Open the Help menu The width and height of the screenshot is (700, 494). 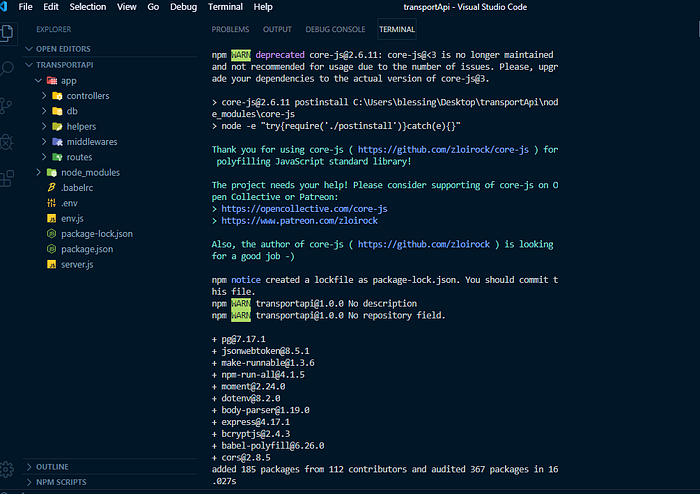pyautogui.click(x=262, y=7)
